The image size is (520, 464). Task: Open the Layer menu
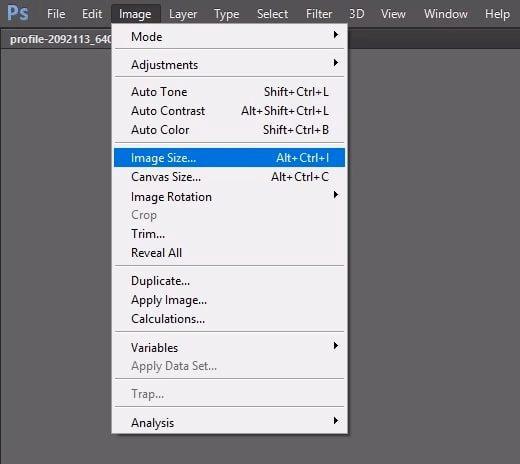(x=183, y=14)
